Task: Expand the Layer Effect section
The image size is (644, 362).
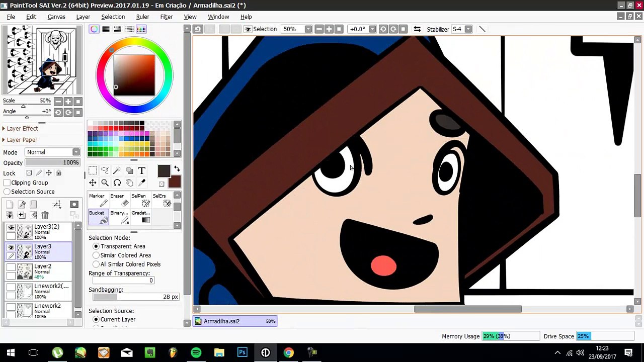Action: pos(22,129)
